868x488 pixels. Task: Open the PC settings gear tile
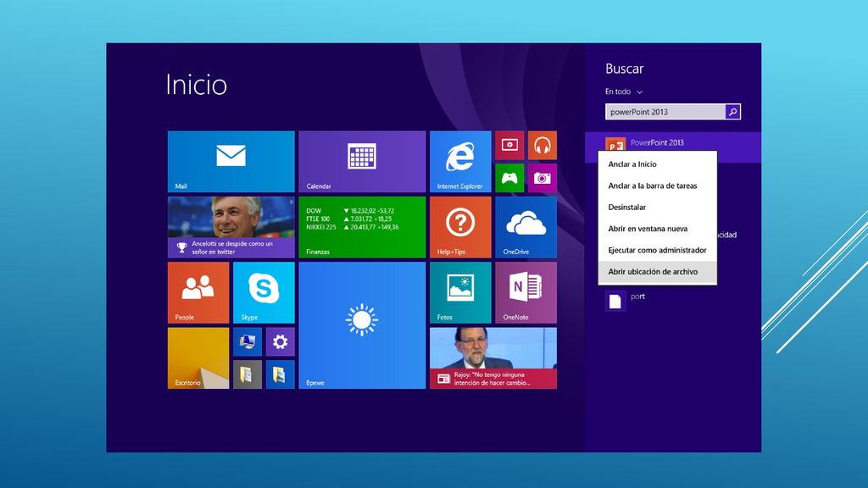point(280,342)
